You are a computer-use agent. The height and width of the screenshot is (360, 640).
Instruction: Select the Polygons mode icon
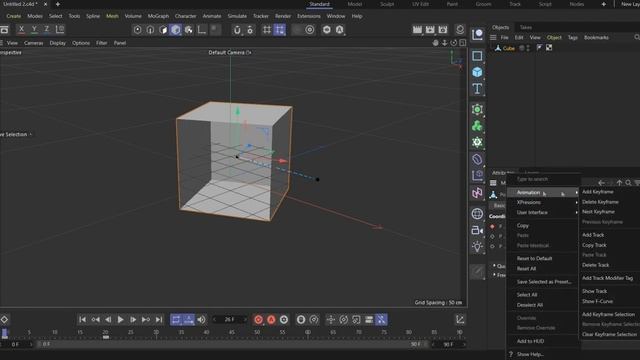point(163,30)
